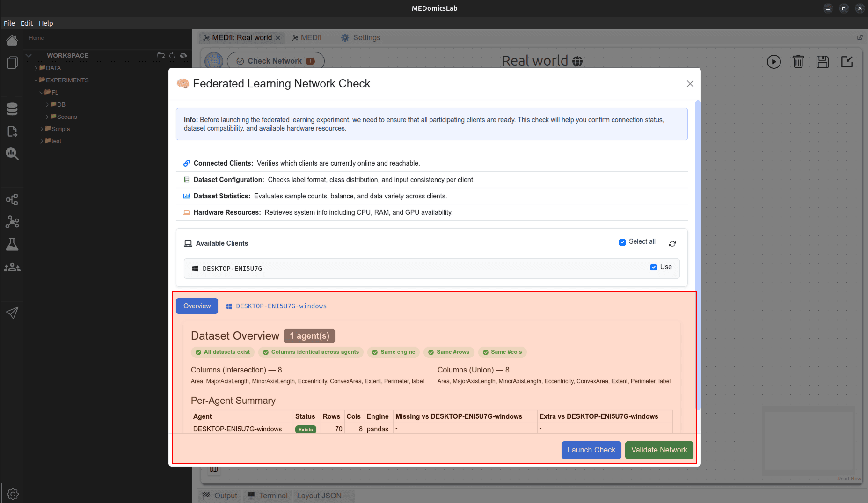The width and height of the screenshot is (868, 503).
Task: Select the DESKTOP-ENI5U7G-windows agent tab in overview
Action: point(281,306)
